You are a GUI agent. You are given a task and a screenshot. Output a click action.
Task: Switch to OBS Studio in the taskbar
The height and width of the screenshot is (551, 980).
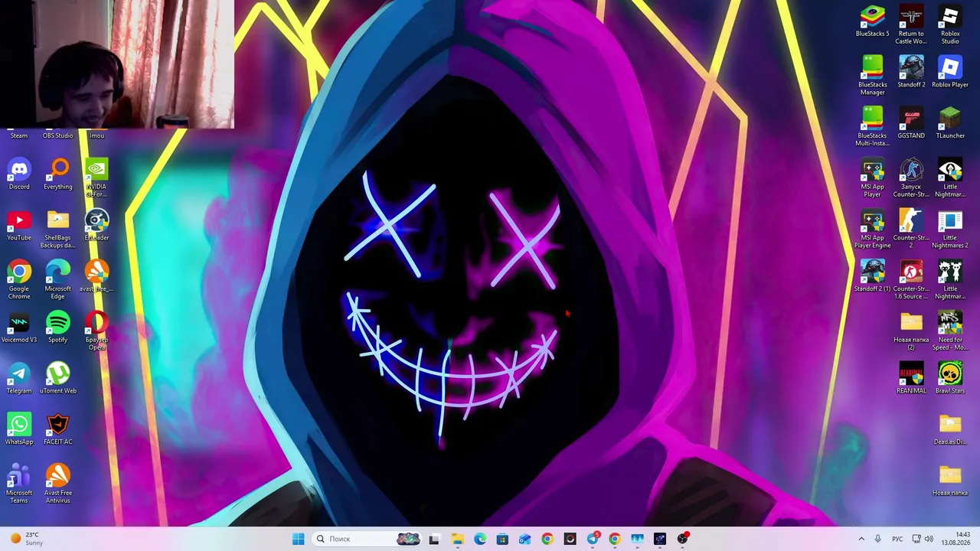click(x=682, y=539)
